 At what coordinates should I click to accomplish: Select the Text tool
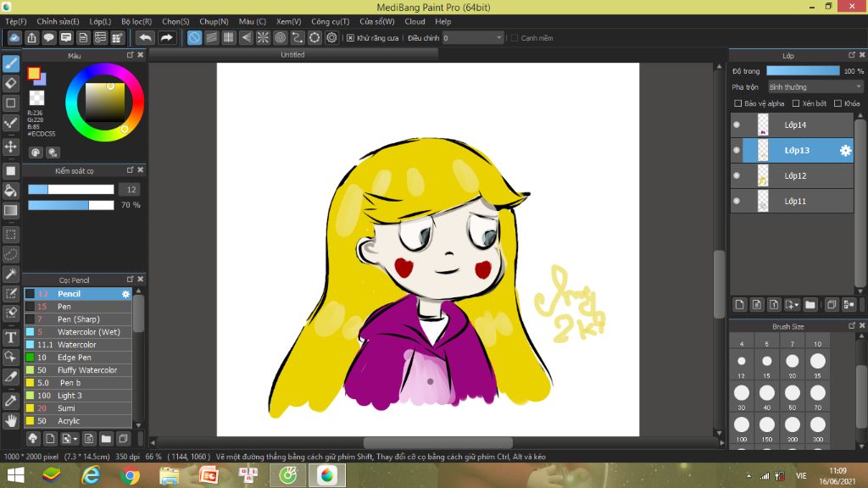(11, 337)
